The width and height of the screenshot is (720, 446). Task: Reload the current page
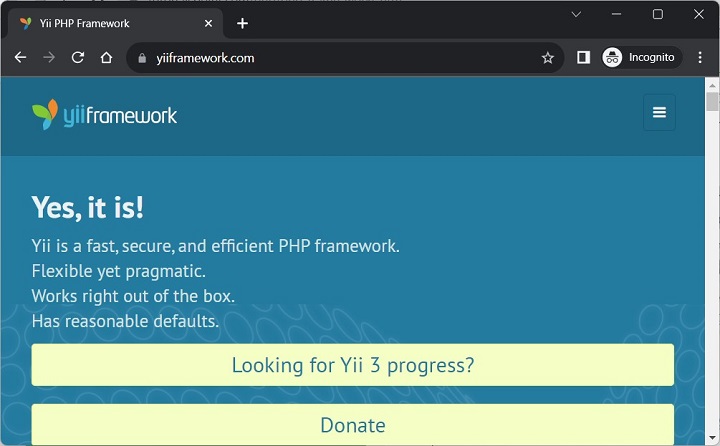pyautogui.click(x=78, y=58)
